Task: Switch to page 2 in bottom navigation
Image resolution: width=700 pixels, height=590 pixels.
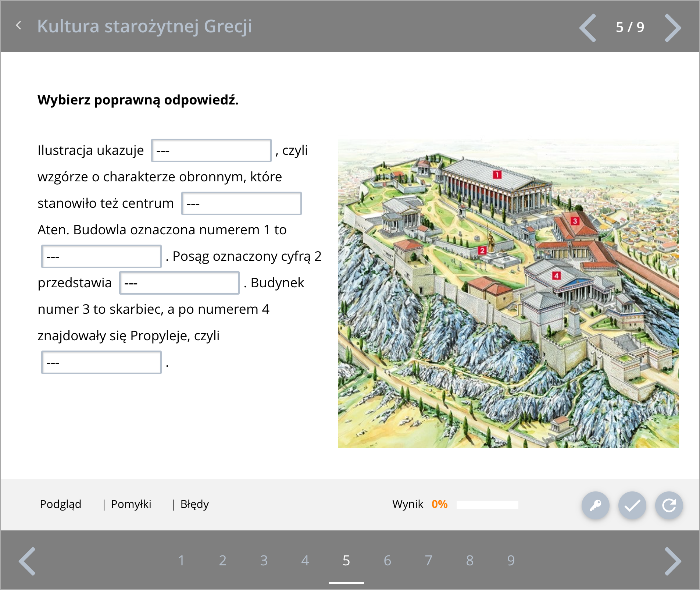Action: pos(222,561)
